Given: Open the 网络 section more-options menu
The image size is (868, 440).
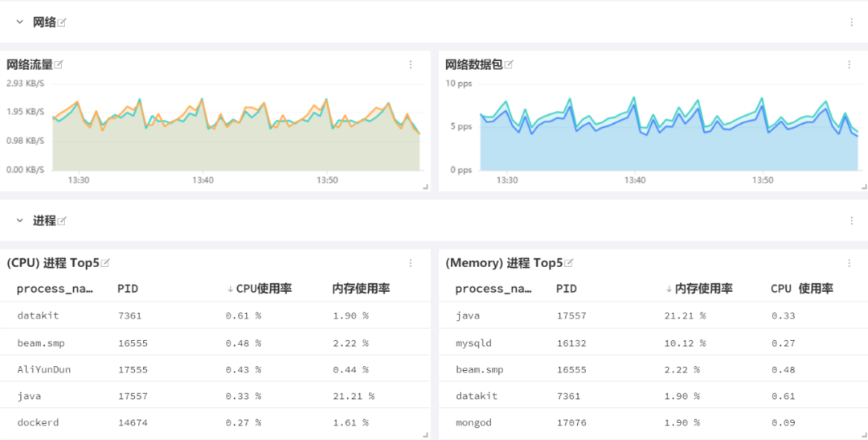Looking at the screenshot, I should coord(851,23).
